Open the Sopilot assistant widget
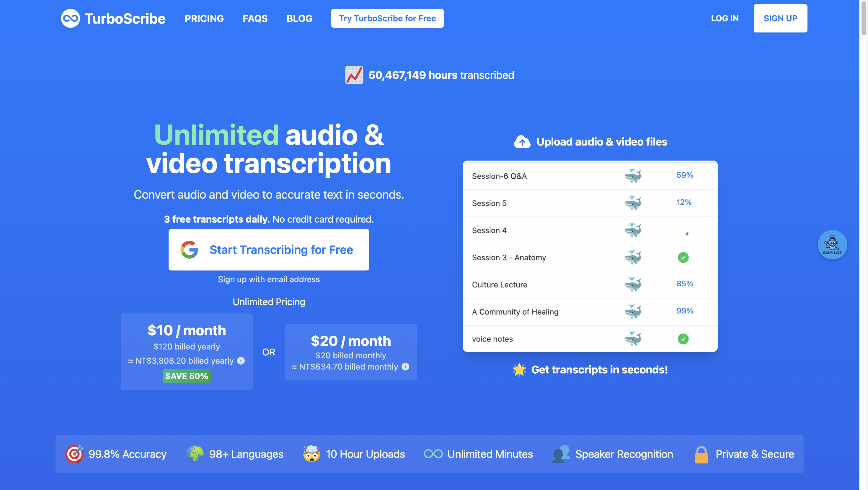This screenshot has height=490, width=868. pyautogui.click(x=832, y=245)
